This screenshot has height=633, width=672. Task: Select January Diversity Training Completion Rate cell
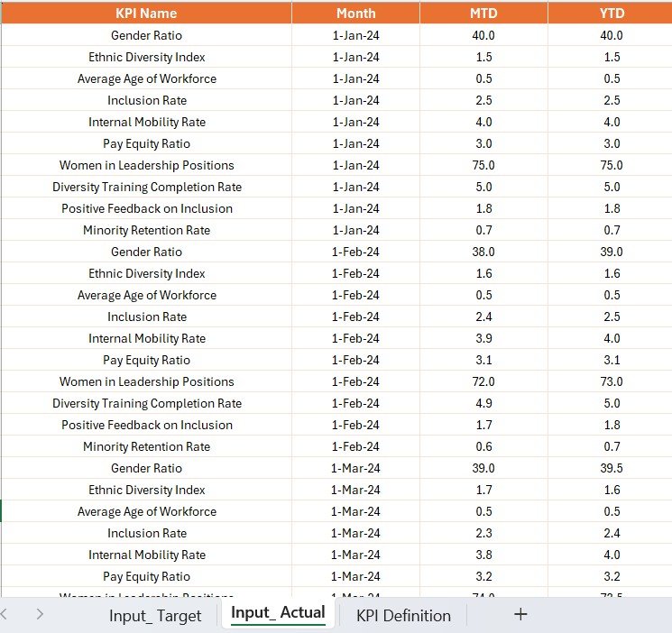[146, 187]
